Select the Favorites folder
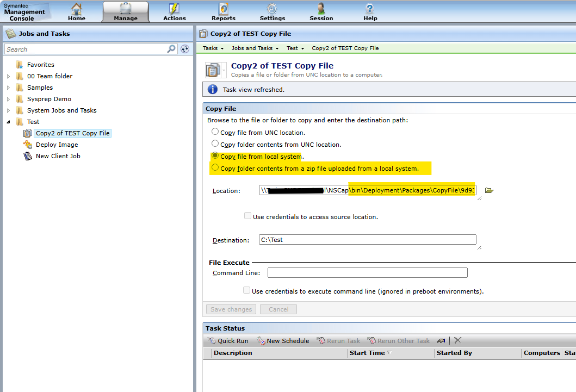The height and width of the screenshot is (392, 576). click(x=40, y=65)
